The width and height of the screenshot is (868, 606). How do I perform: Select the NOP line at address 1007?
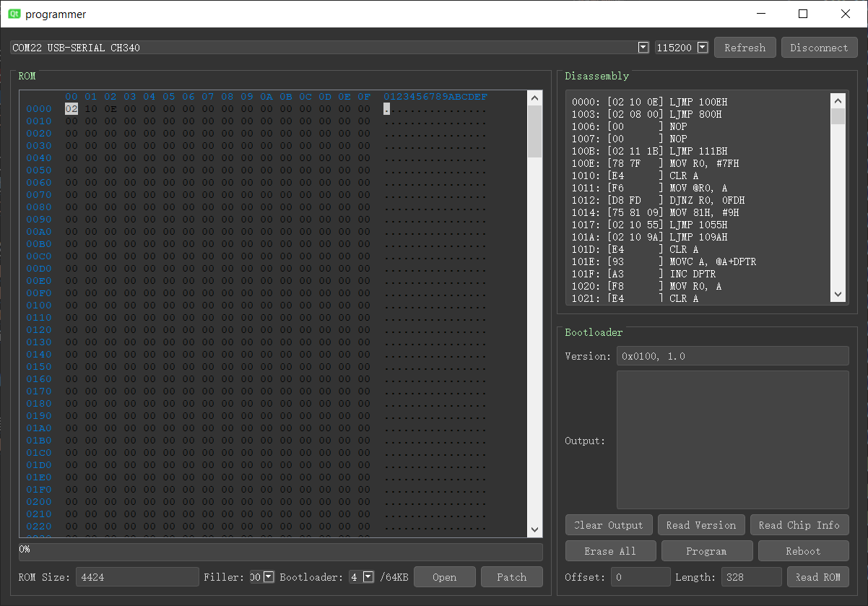(x=629, y=139)
